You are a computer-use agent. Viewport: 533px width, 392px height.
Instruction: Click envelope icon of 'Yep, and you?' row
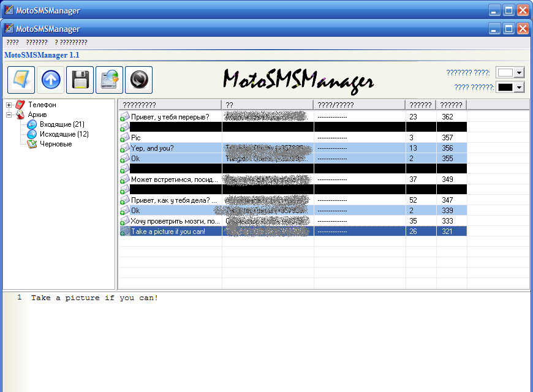coord(125,148)
